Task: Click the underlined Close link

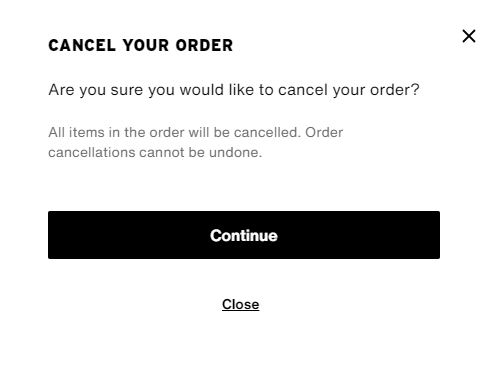Action: tap(241, 304)
